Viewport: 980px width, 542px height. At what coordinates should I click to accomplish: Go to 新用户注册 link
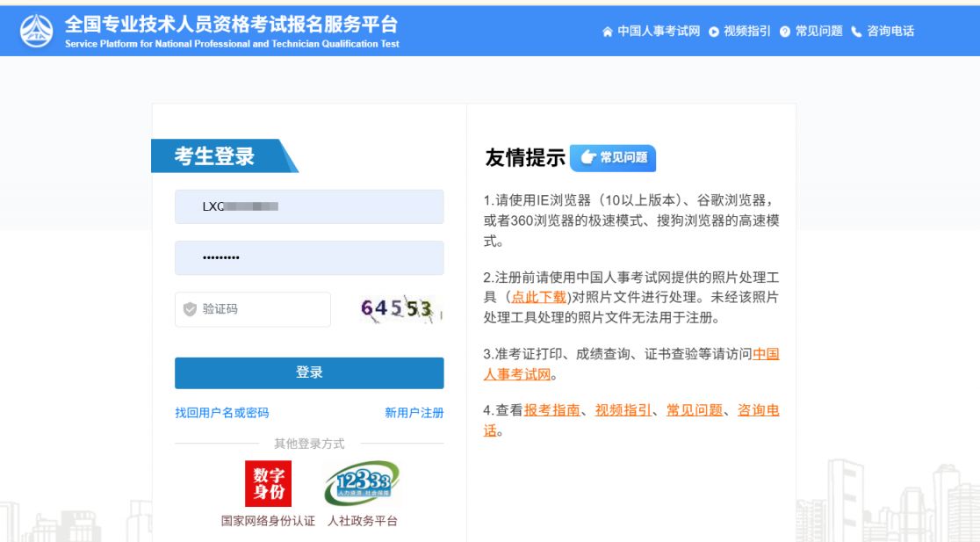point(414,413)
